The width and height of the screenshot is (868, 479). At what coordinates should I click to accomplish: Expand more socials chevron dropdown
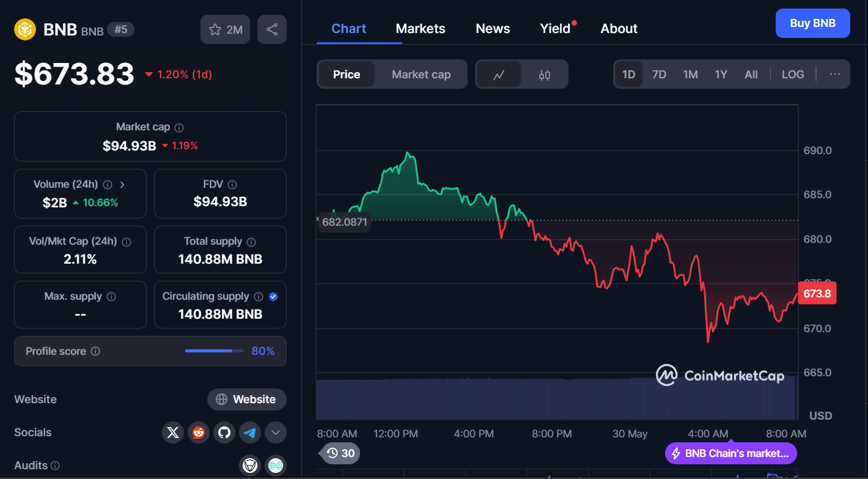click(276, 433)
